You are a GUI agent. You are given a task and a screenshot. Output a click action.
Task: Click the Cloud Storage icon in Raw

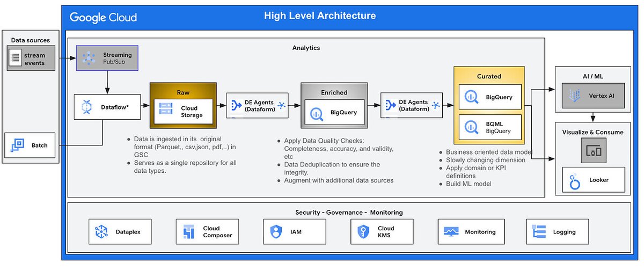[165, 111]
